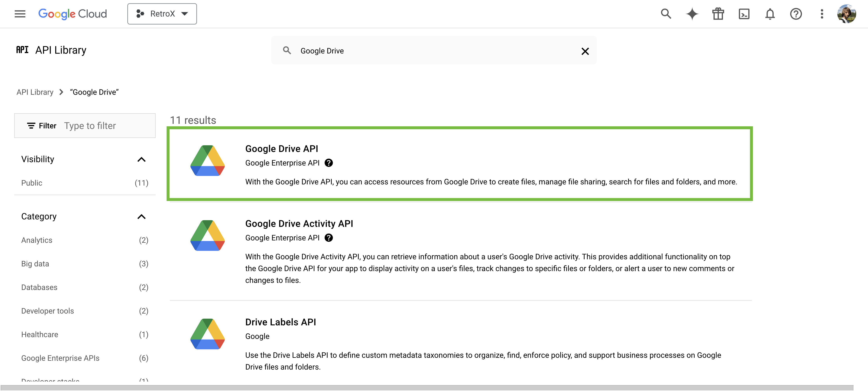Click the top bar search magnifier icon
868x391 pixels.
tap(666, 14)
